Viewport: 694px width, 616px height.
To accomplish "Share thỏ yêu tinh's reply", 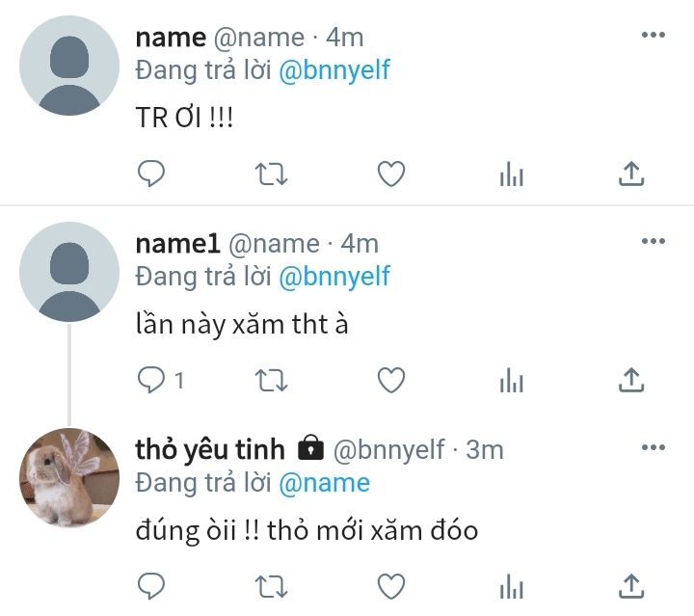I will [x=631, y=586].
